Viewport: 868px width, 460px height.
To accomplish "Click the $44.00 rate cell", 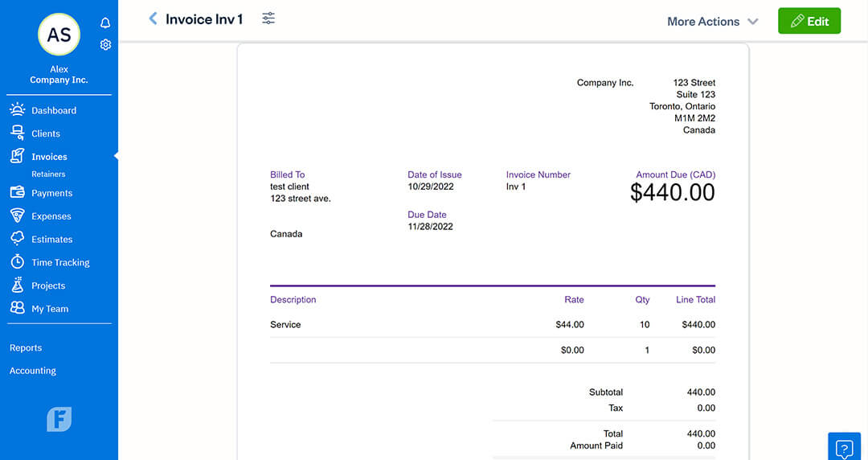I will tap(570, 325).
